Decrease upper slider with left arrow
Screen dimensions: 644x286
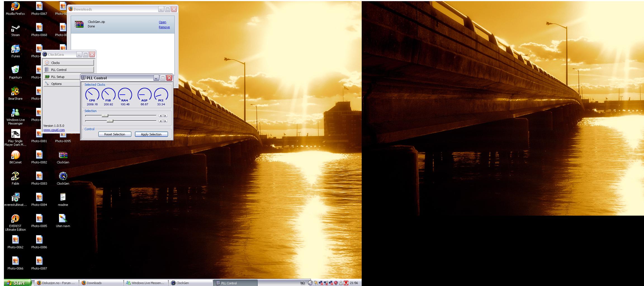click(161, 116)
